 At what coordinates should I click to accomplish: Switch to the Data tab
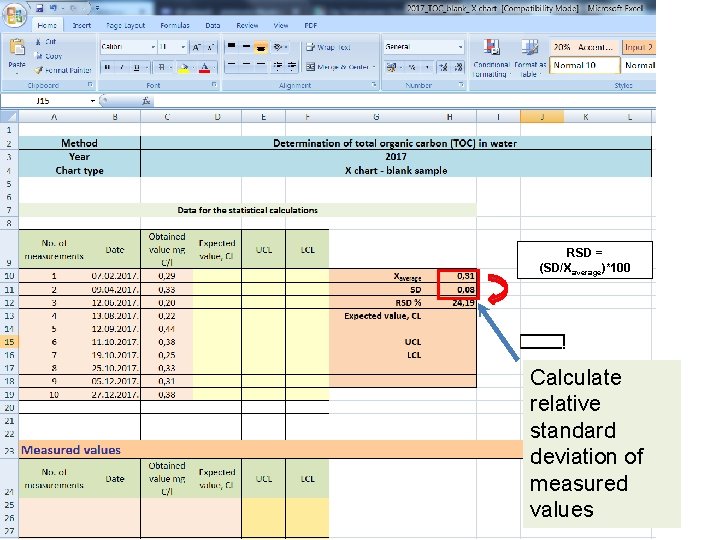click(x=213, y=25)
